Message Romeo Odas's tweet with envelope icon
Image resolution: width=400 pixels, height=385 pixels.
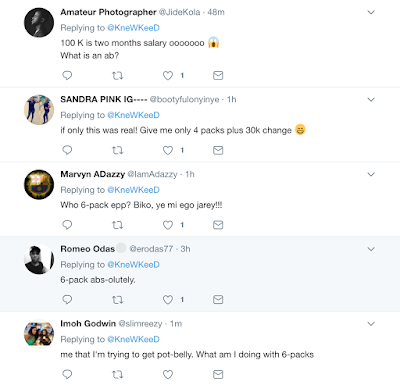(218, 300)
